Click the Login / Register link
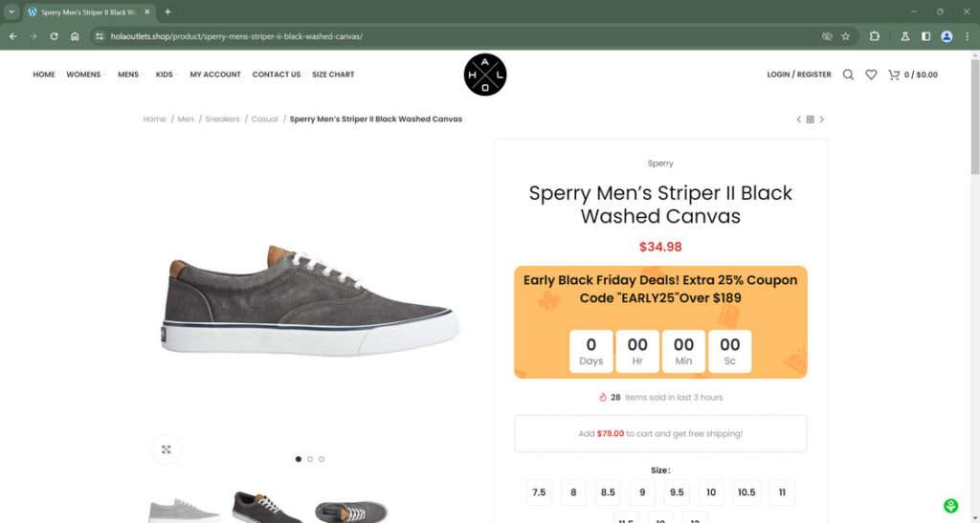The image size is (980, 523). (x=799, y=75)
